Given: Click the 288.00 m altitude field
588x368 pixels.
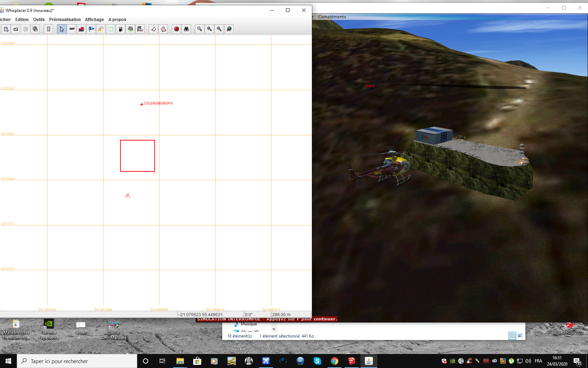Looking at the screenshot, I should coord(291,315).
